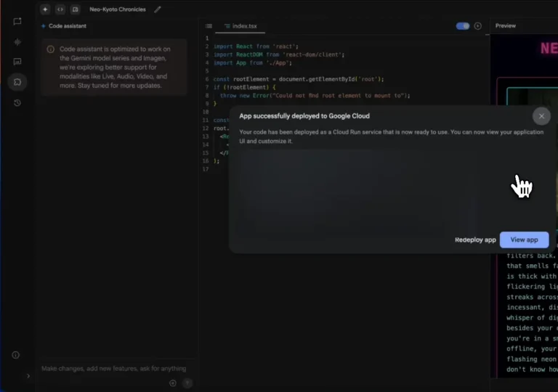The width and height of the screenshot is (558, 392).
Task: Click the Neo-Kyoto Chronicles project name
Action: [x=118, y=9]
